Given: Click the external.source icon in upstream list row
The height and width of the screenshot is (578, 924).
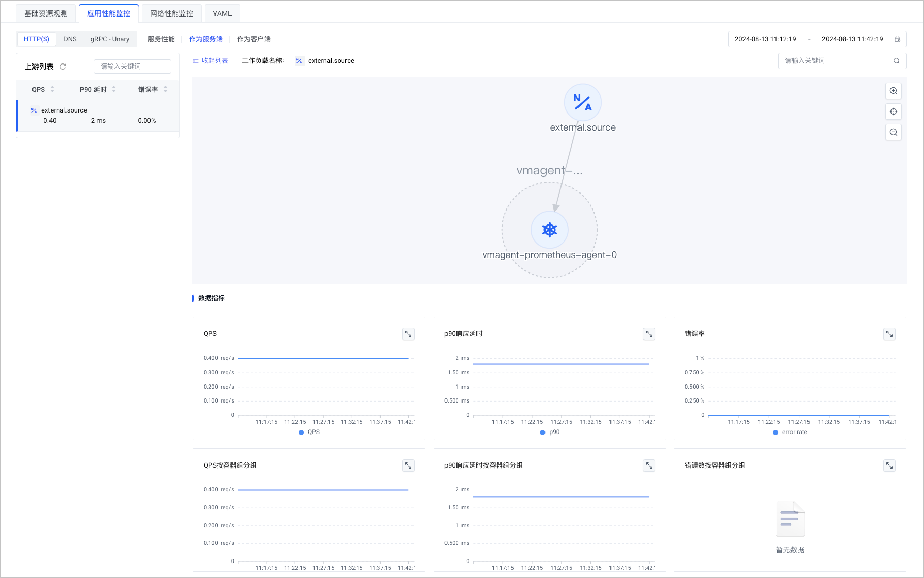Looking at the screenshot, I should [34, 110].
